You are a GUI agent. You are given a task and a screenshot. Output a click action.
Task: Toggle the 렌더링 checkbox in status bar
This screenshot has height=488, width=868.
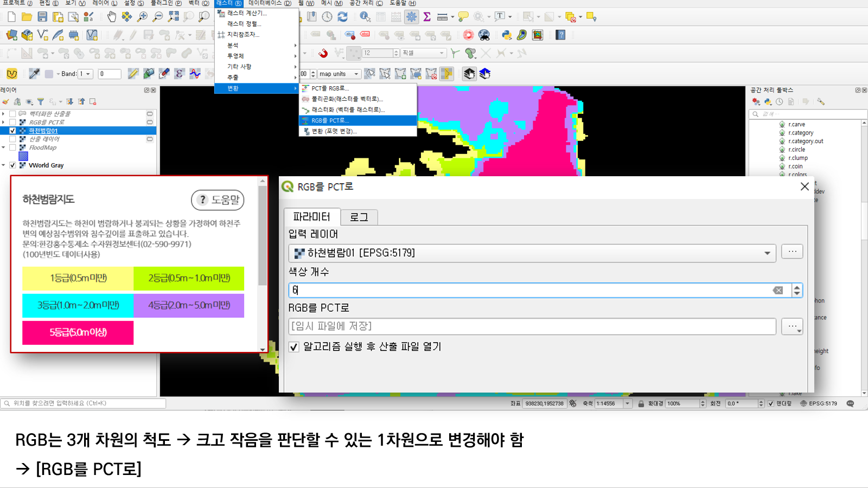(x=770, y=403)
